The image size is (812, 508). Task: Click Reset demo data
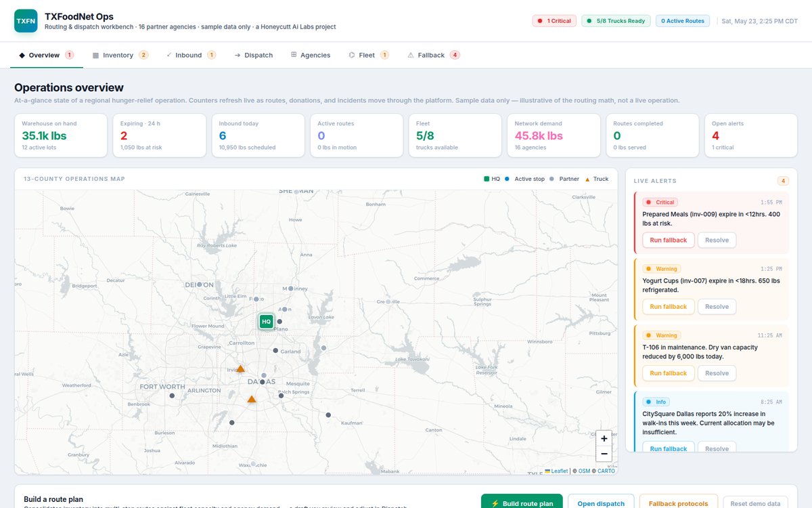[x=755, y=503]
